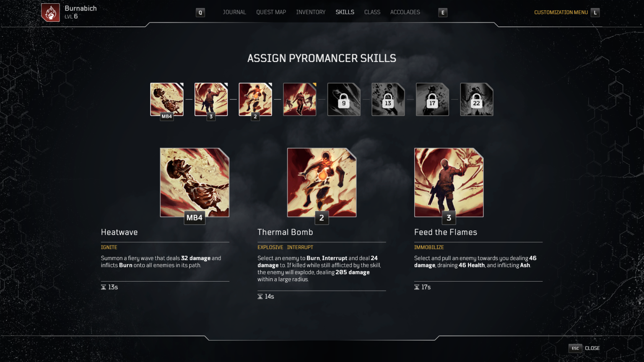The height and width of the screenshot is (362, 644).
Task: Click the Pyromancer class emblem beside Burnabich
Action: pos(50,13)
